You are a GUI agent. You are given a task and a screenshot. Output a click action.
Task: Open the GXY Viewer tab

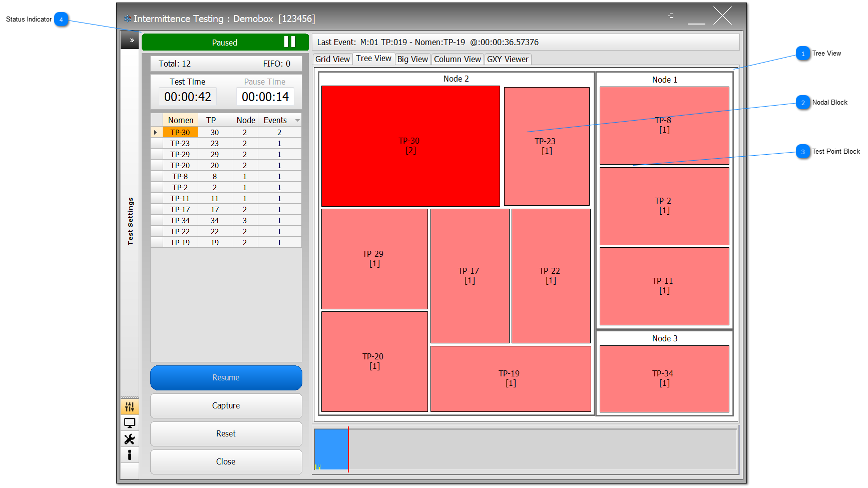[x=508, y=59]
